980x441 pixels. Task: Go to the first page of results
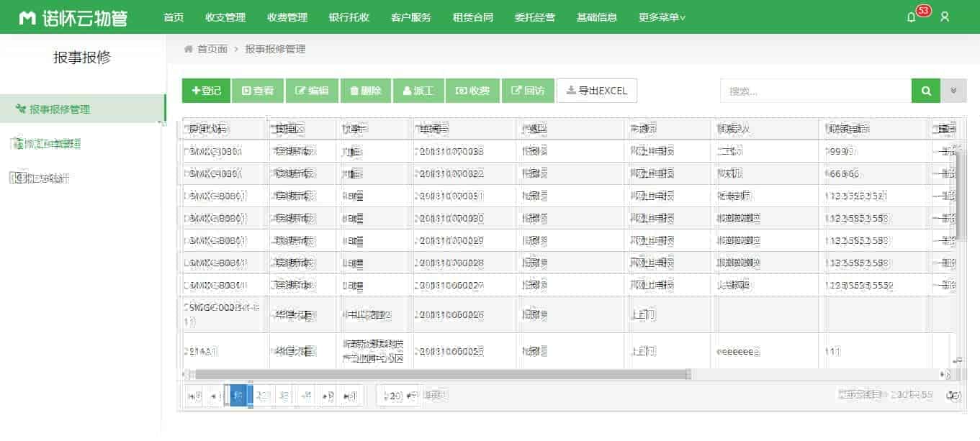pyautogui.click(x=194, y=396)
